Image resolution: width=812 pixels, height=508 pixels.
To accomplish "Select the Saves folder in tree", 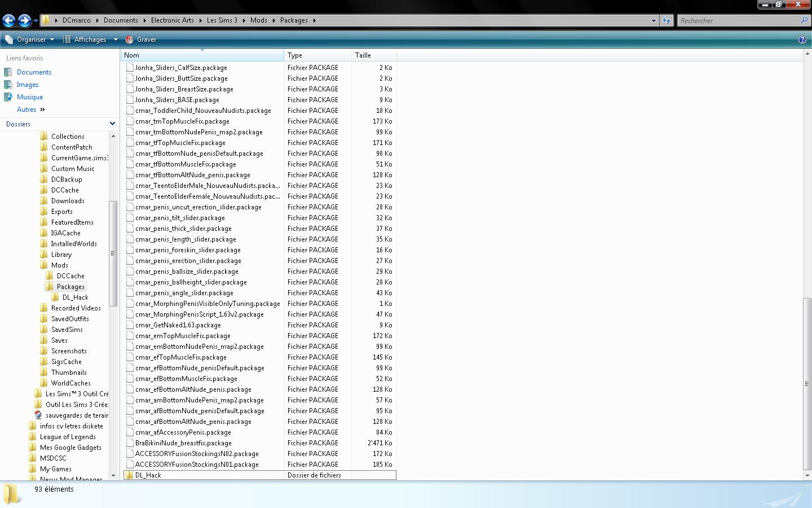I will tap(59, 340).
